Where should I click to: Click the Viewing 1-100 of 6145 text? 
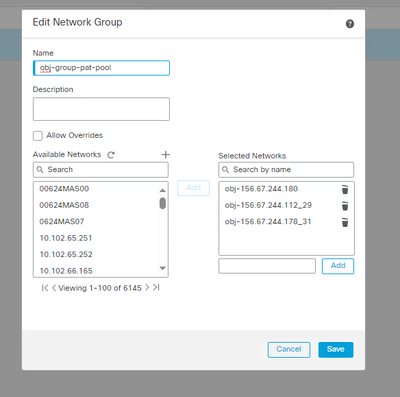[100, 288]
